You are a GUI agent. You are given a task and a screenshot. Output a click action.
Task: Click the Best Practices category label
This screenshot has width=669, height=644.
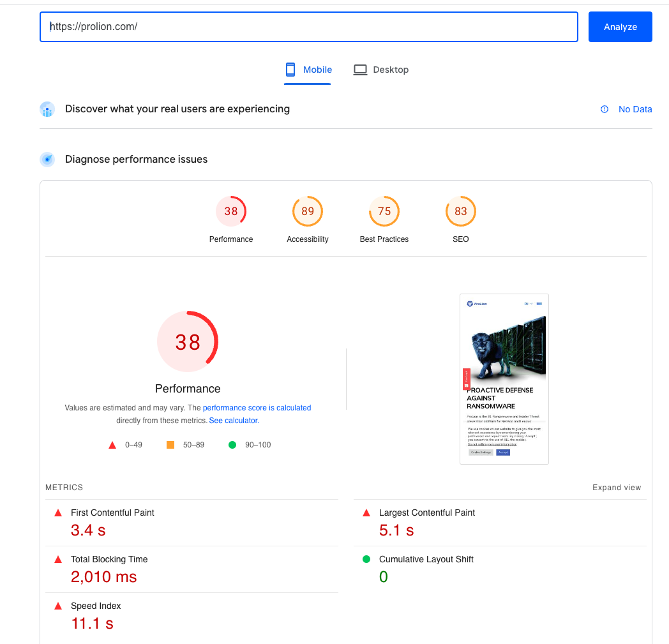pyautogui.click(x=384, y=239)
